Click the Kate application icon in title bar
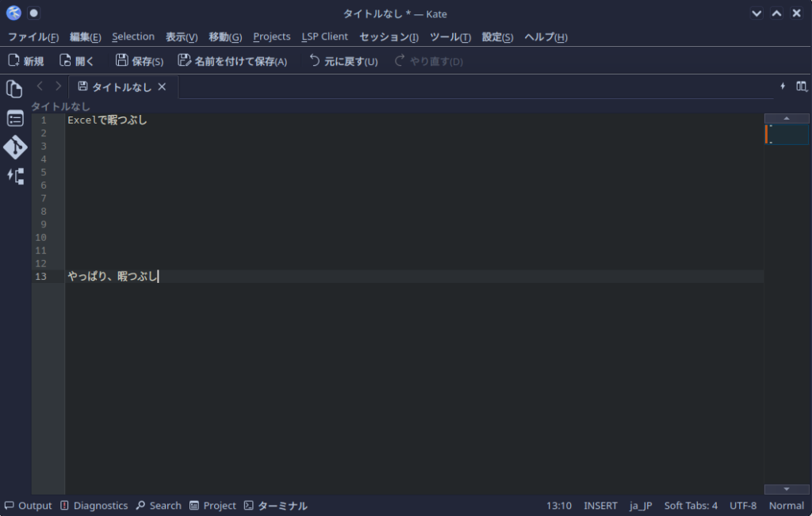The image size is (812, 516). [x=13, y=13]
